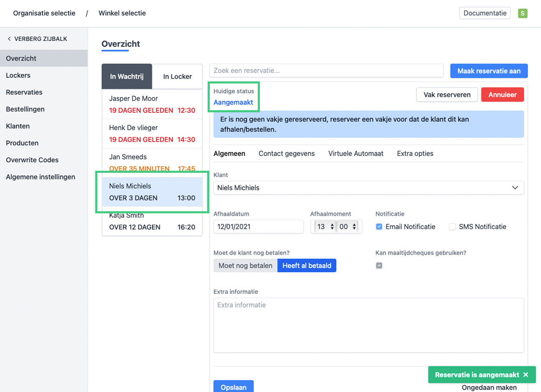Click the Maak reservatie aan button
Image resolution: width=541 pixels, height=392 pixels.
[488, 71]
